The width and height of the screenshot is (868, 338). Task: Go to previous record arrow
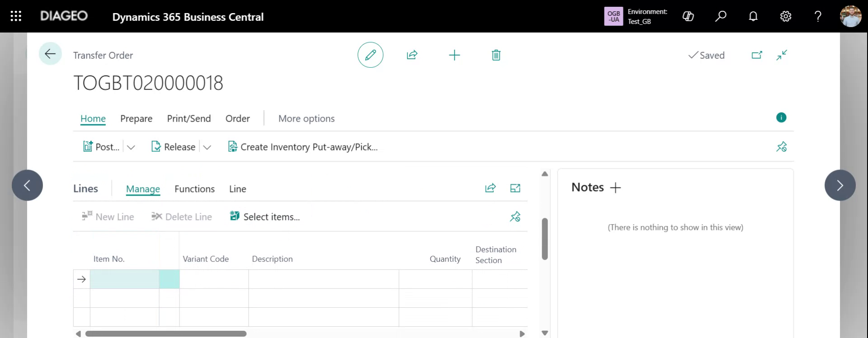click(27, 185)
